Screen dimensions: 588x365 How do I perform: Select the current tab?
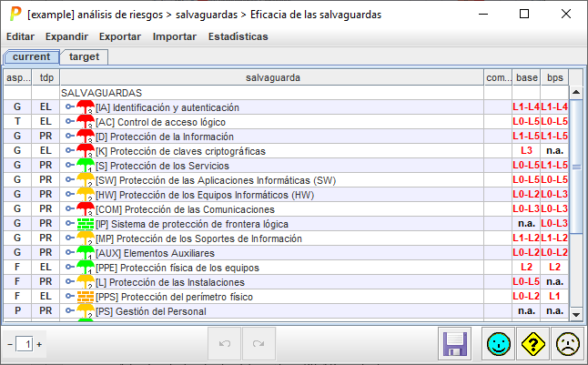pyautogui.click(x=32, y=56)
